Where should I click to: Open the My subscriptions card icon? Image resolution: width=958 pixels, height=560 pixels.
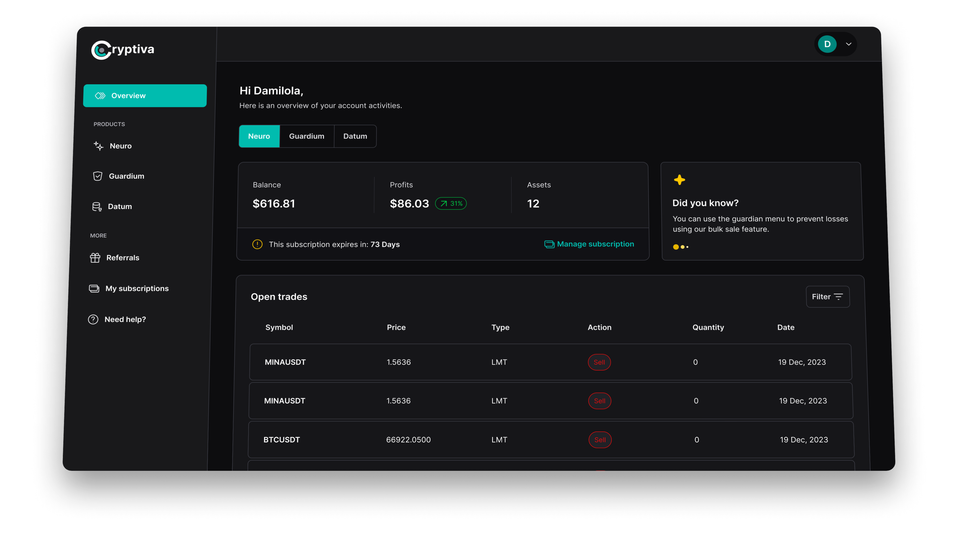coord(94,289)
